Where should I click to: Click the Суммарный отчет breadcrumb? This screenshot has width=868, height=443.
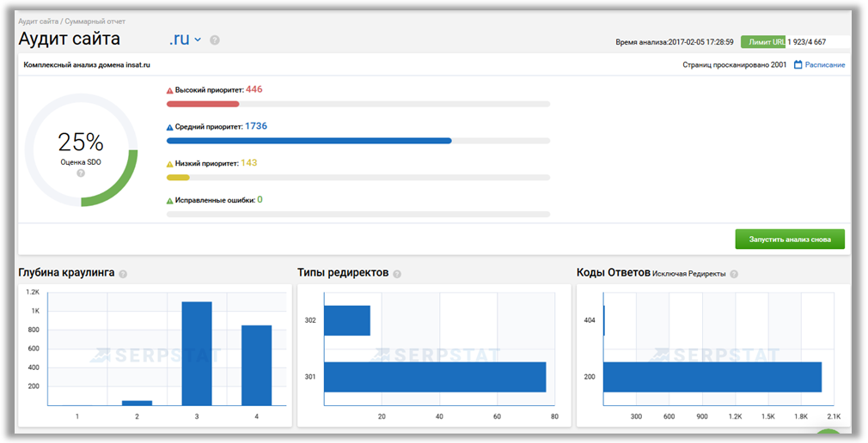point(95,21)
